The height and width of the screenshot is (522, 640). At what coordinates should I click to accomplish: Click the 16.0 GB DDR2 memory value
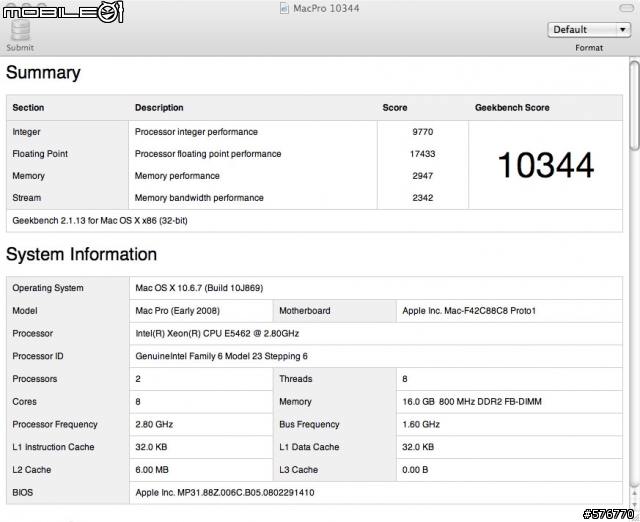coord(472,402)
